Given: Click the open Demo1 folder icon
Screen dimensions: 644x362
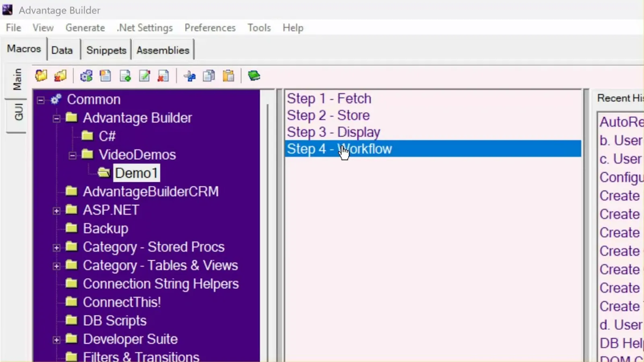Looking at the screenshot, I should 104,173.
